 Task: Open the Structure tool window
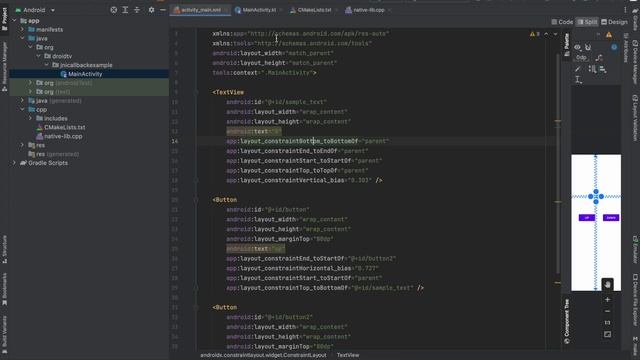(4, 249)
